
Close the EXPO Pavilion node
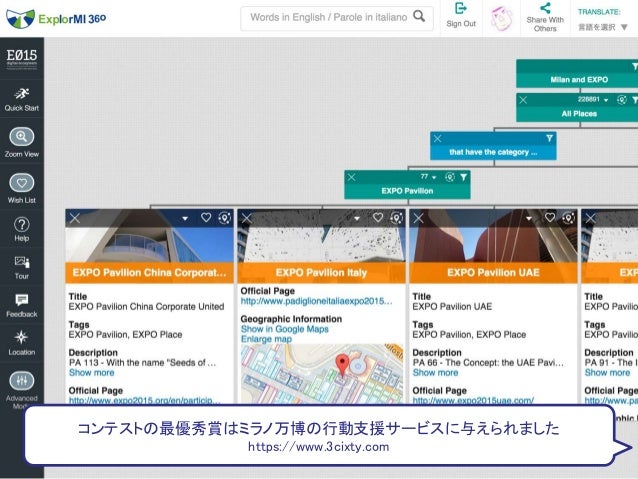(352, 177)
